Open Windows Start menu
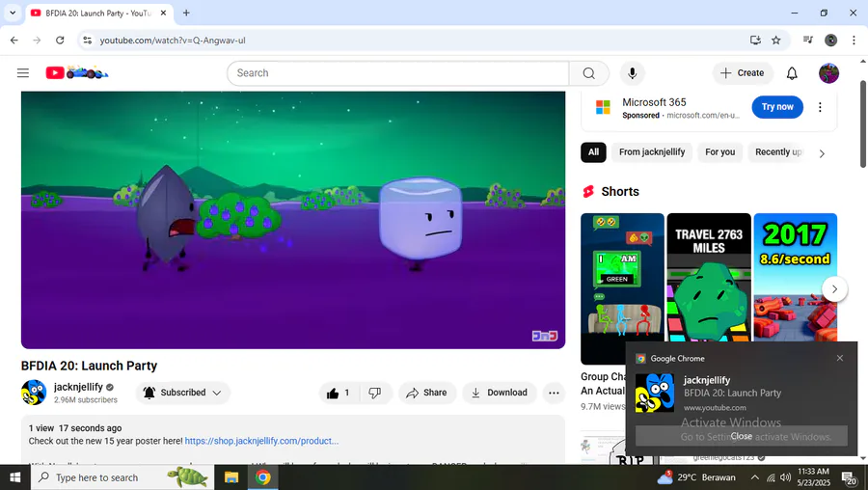868x490 pixels. (x=14, y=477)
